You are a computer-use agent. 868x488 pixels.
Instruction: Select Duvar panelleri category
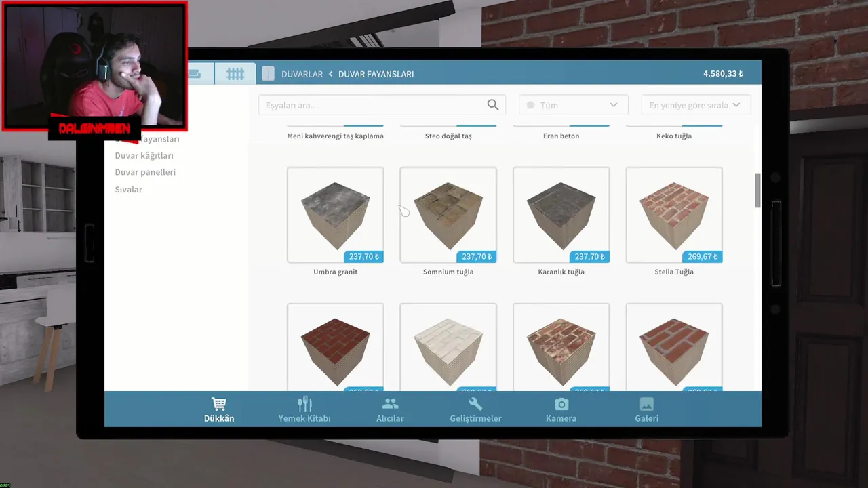(145, 172)
